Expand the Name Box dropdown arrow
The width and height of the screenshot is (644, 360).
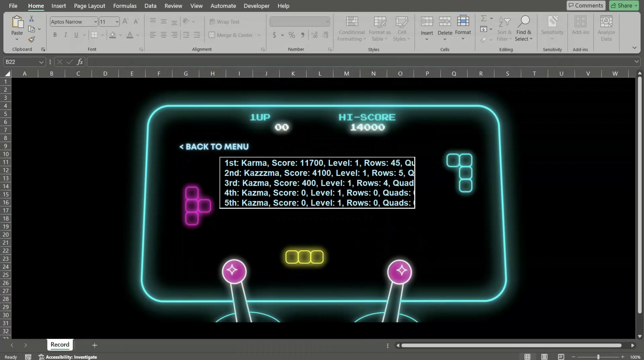(x=41, y=62)
